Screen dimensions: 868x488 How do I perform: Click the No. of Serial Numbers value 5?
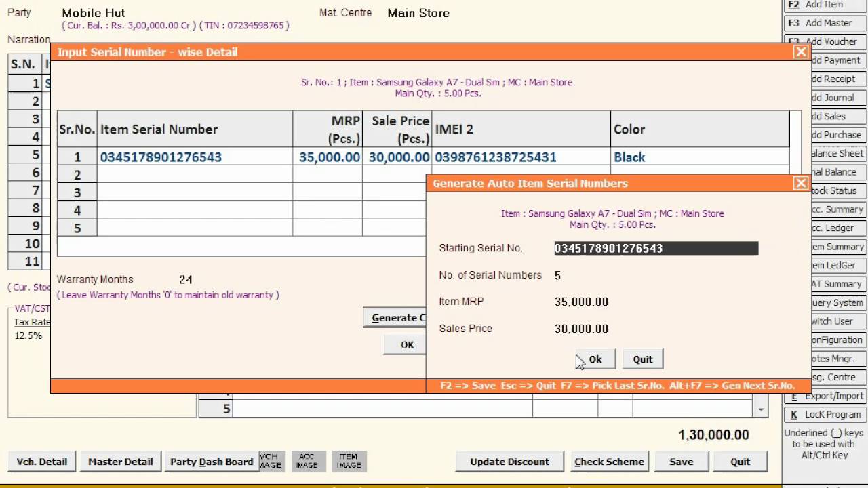click(x=557, y=275)
